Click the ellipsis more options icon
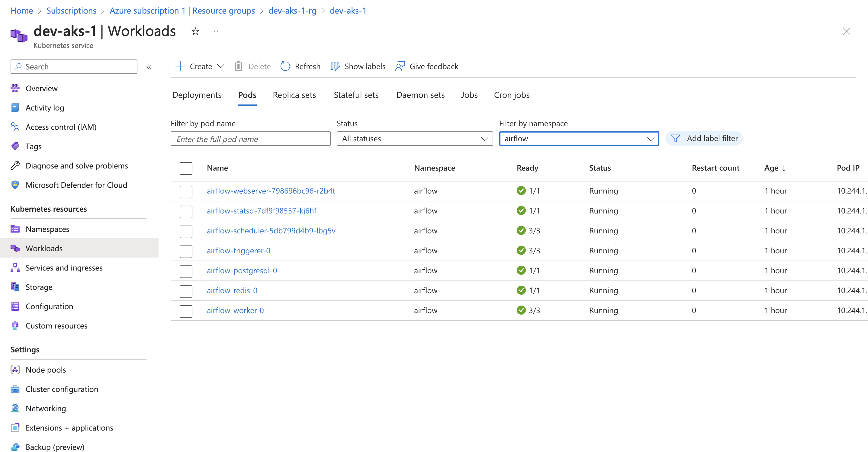Screen dimensions: 868x452 215,31
